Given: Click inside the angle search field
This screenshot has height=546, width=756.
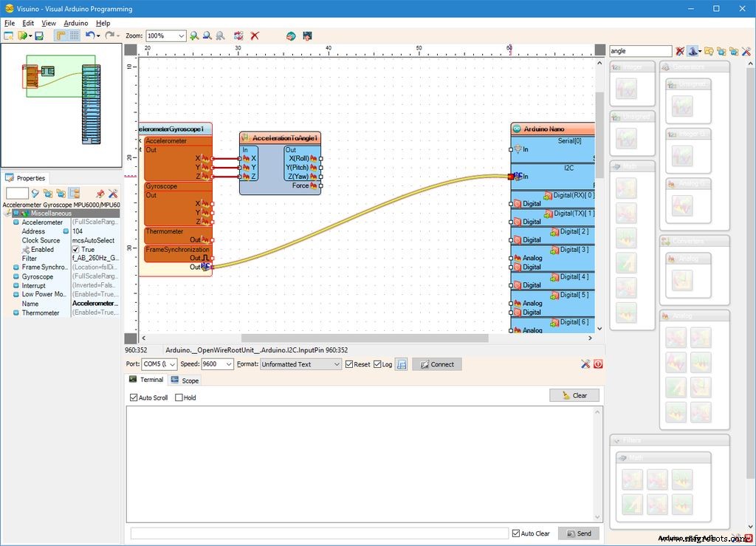Looking at the screenshot, I should [x=639, y=51].
